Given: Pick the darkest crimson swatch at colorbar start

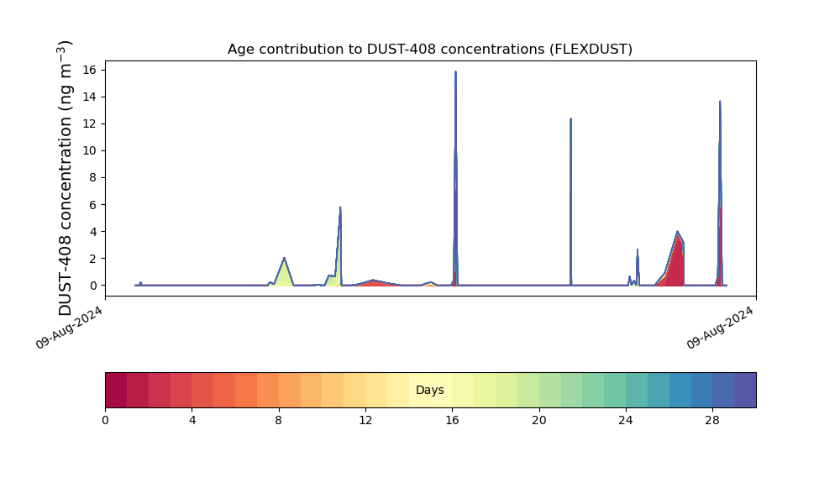Looking at the screenshot, I should coord(116,390).
